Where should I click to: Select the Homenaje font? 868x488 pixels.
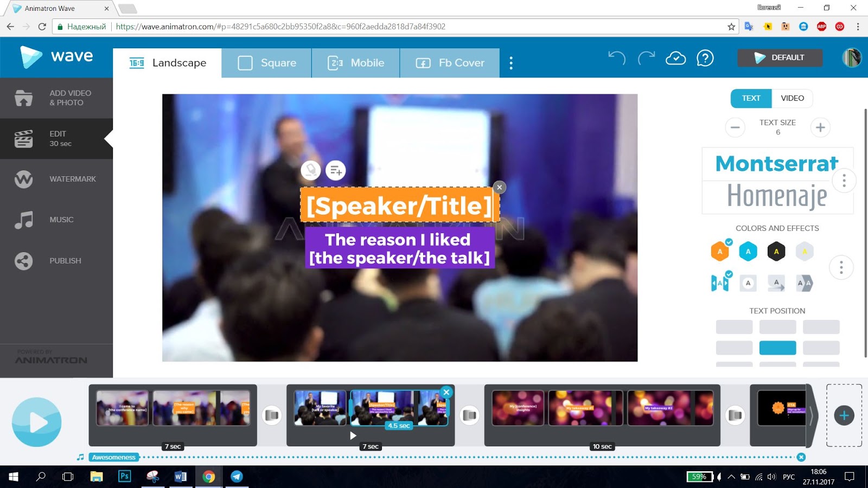tap(777, 196)
